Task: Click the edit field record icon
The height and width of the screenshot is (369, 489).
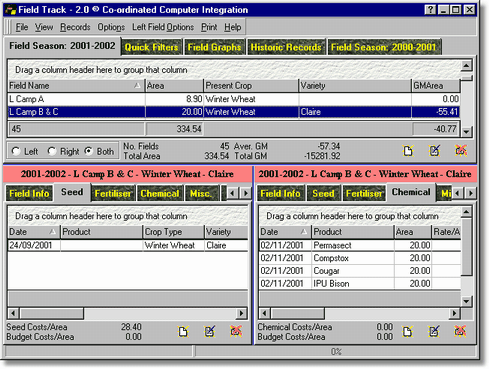Action: (x=434, y=151)
